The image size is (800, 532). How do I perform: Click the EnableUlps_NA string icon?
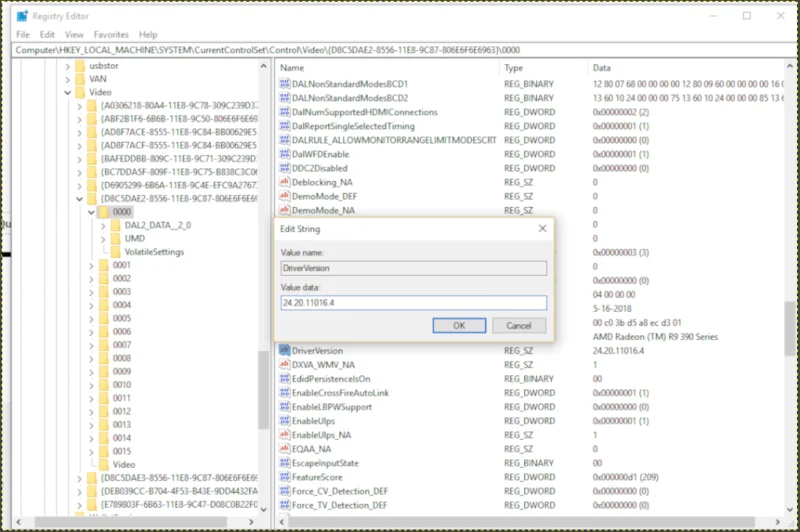coord(285,435)
